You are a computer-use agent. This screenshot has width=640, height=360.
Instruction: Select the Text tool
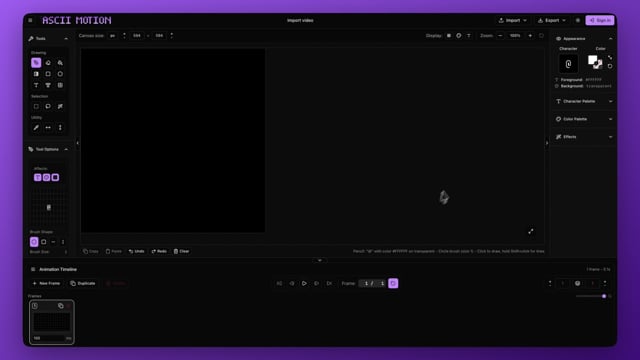point(36,85)
